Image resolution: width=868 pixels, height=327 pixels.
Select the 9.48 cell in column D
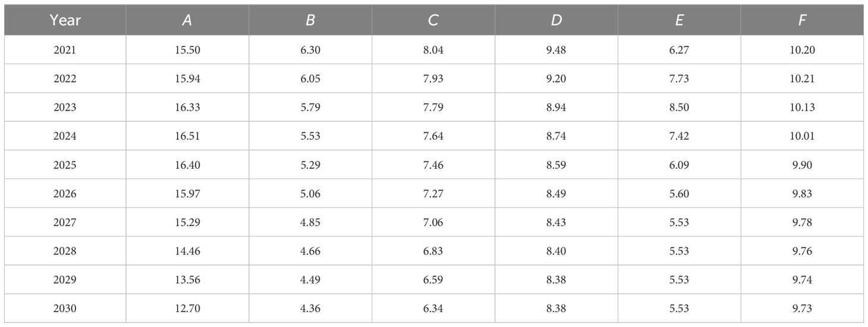tap(556, 50)
